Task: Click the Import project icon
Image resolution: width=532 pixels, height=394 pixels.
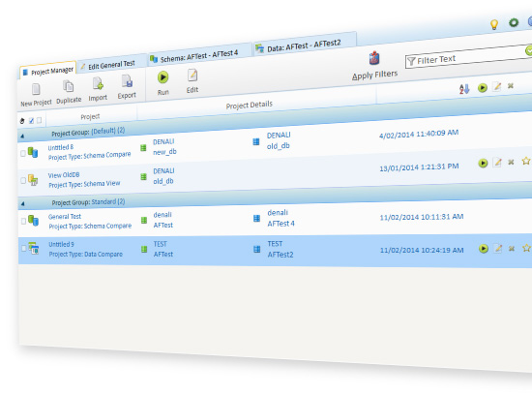Action: (98, 83)
